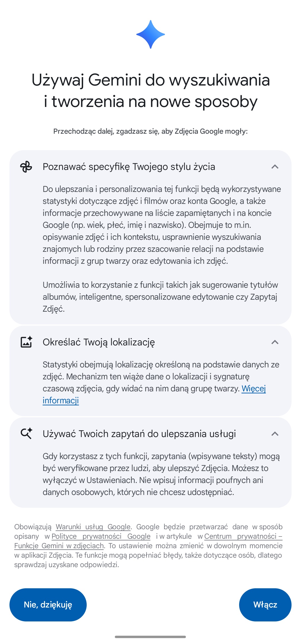Tap "Używać Twoich zapytań do ulepszania usługi" heading

coord(139,434)
